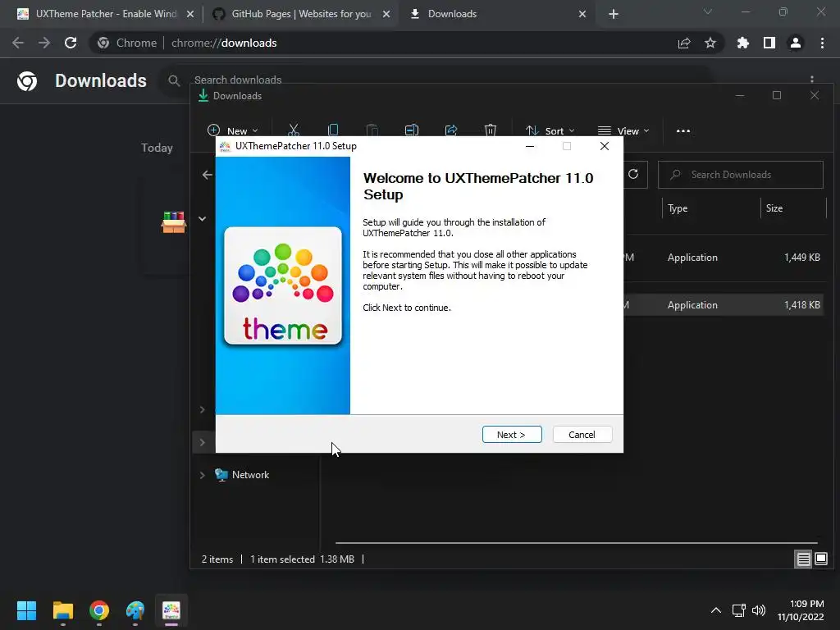This screenshot has width=840, height=630.
Task: Open Chrome tab search chevron
Action: coord(708,11)
